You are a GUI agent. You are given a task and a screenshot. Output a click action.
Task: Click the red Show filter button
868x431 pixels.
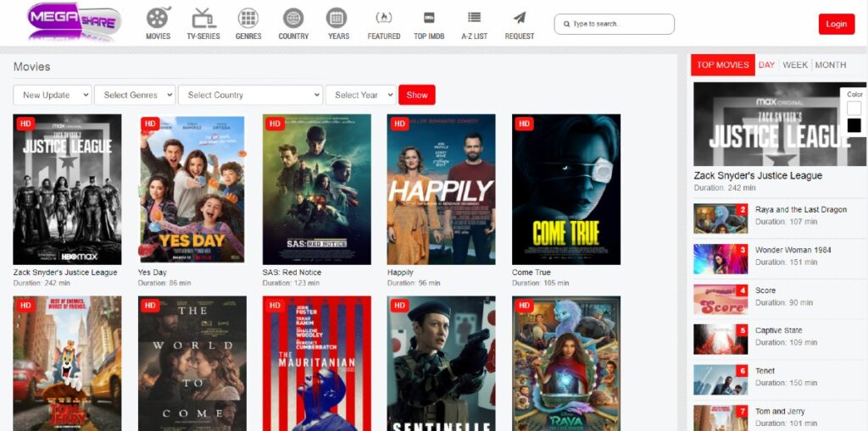[417, 95]
